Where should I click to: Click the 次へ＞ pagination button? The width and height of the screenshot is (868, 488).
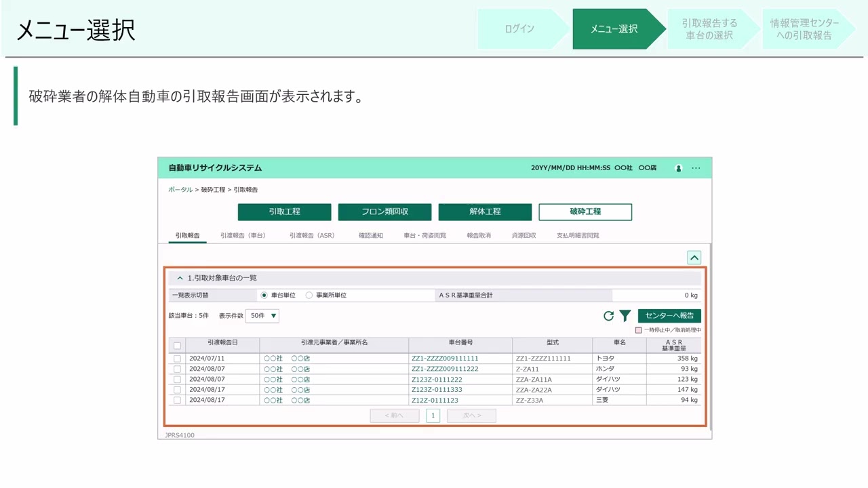click(x=471, y=415)
